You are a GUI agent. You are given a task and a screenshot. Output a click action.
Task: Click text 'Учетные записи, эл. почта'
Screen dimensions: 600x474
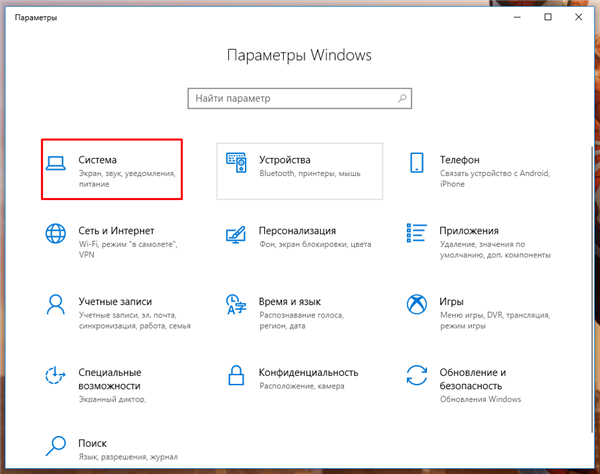click(x=127, y=315)
